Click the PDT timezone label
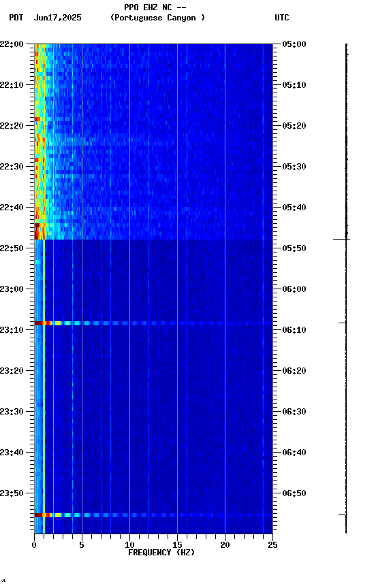This screenshot has height=588, width=376. click(16, 18)
